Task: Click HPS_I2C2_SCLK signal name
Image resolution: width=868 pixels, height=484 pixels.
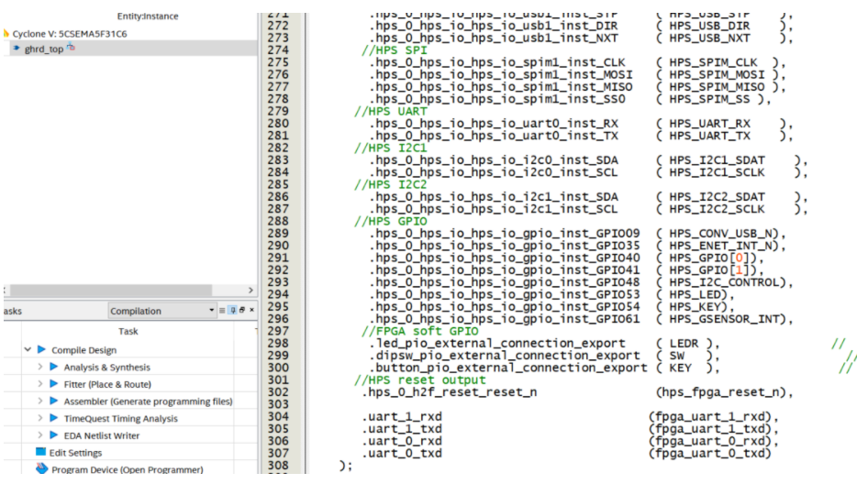Action: pyautogui.click(x=717, y=208)
